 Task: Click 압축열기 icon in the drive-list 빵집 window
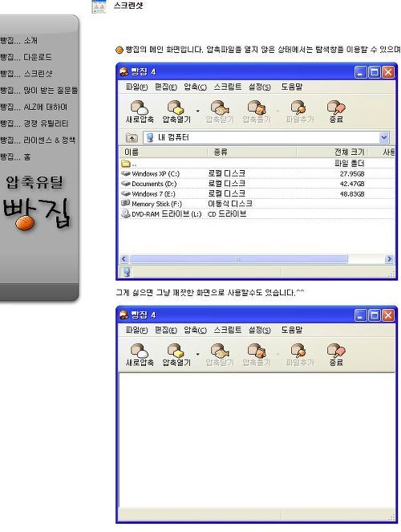(176, 108)
